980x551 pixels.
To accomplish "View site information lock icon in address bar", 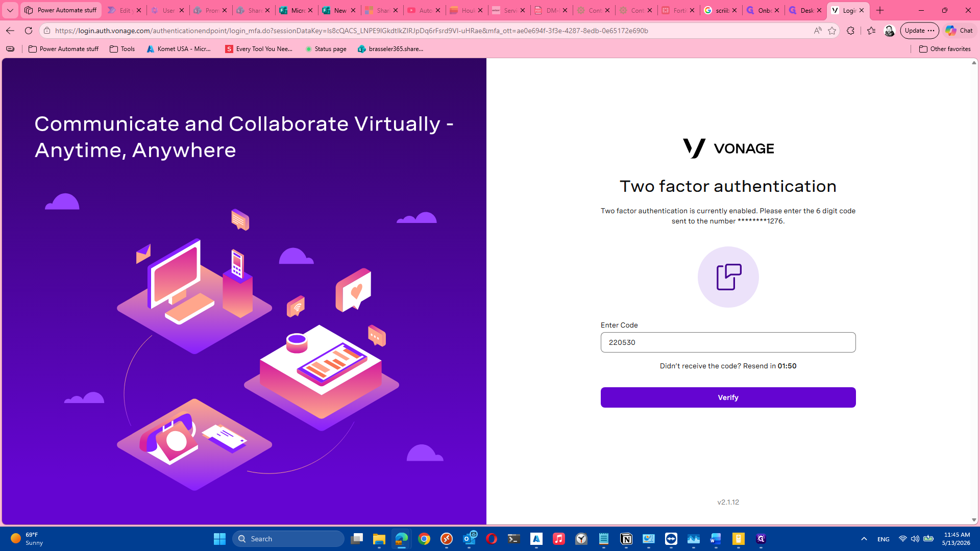I will point(47,31).
